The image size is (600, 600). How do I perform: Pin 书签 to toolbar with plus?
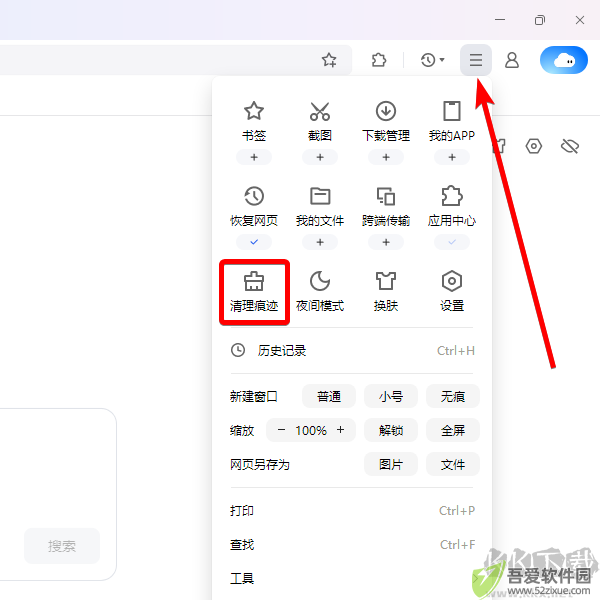click(254, 157)
